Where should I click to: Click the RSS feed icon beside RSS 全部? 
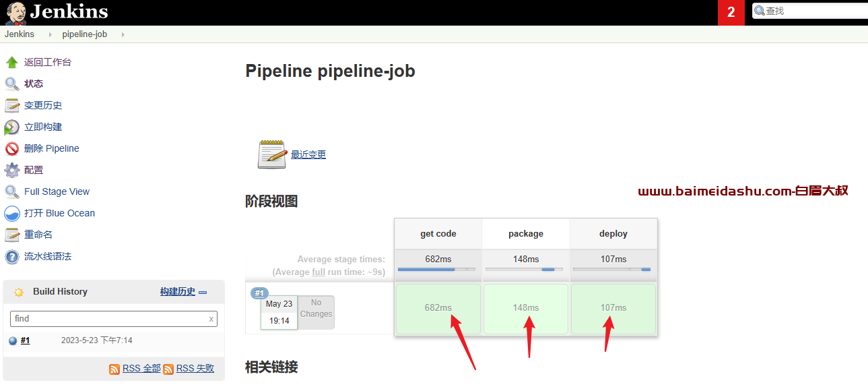click(x=114, y=369)
